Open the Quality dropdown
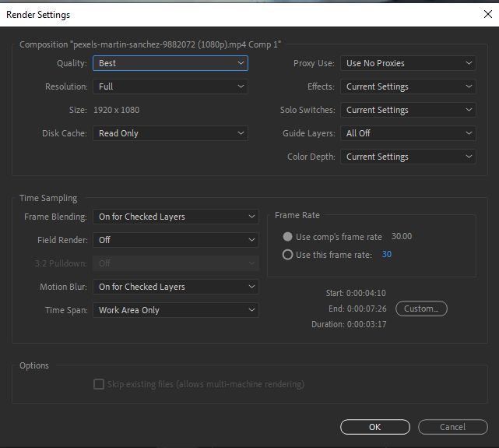This screenshot has width=499, height=448. point(170,63)
